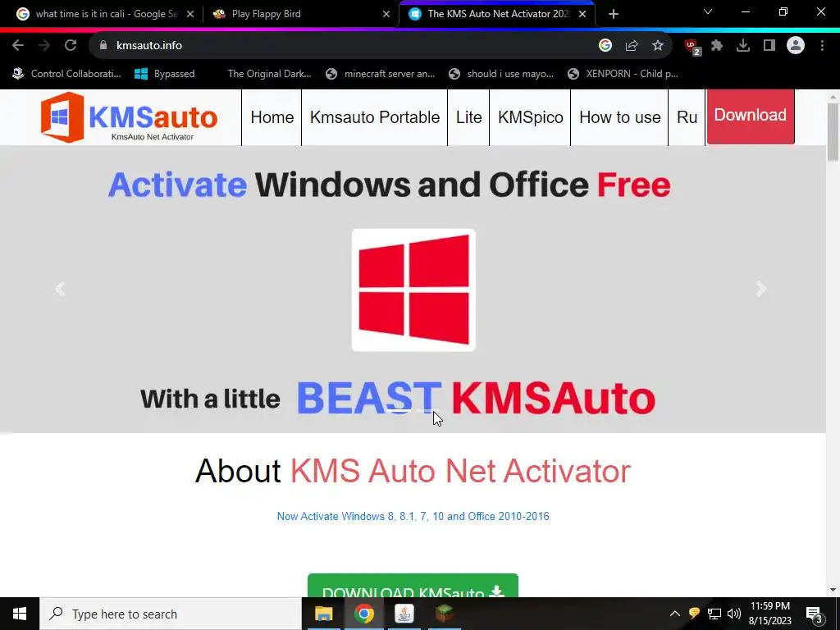This screenshot has width=840, height=630.
Task: Open The Original Dark... bookmark
Action: (x=269, y=74)
